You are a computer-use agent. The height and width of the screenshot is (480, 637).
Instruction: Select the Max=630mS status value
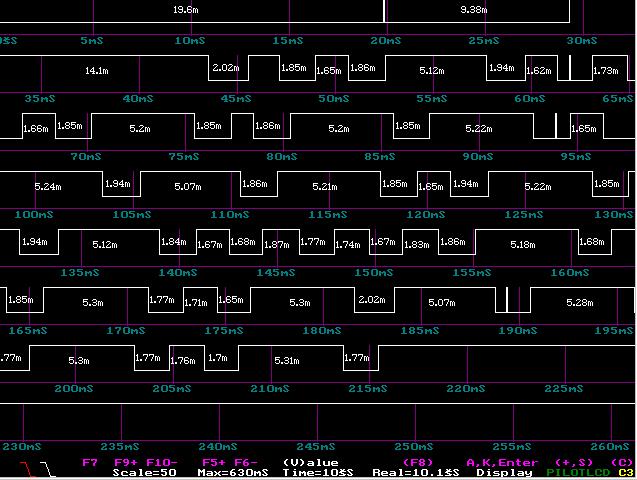coord(233,473)
